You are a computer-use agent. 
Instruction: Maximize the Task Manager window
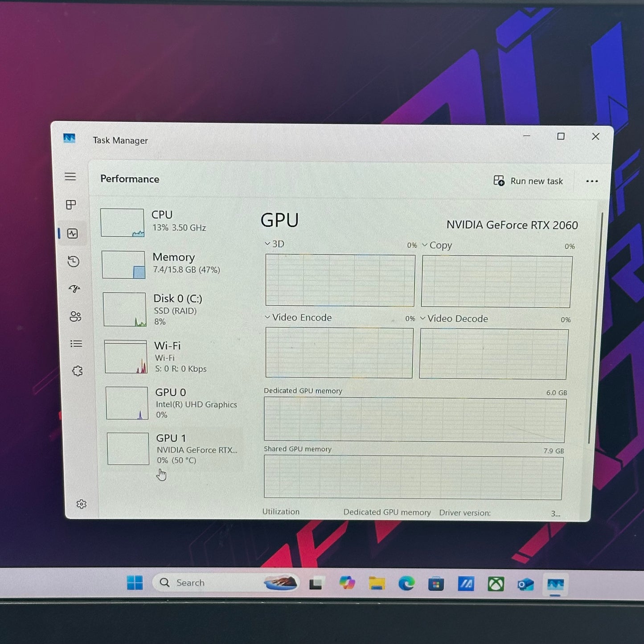click(561, 136)
